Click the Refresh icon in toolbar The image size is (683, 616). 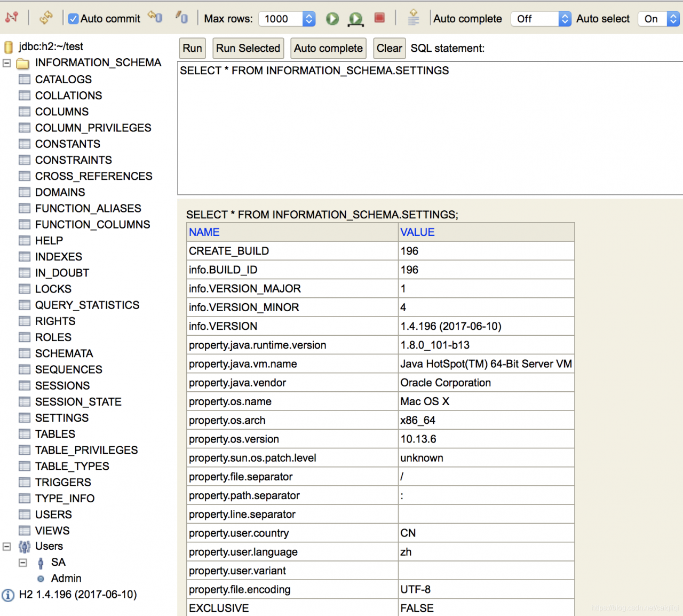tap(46, 18)
